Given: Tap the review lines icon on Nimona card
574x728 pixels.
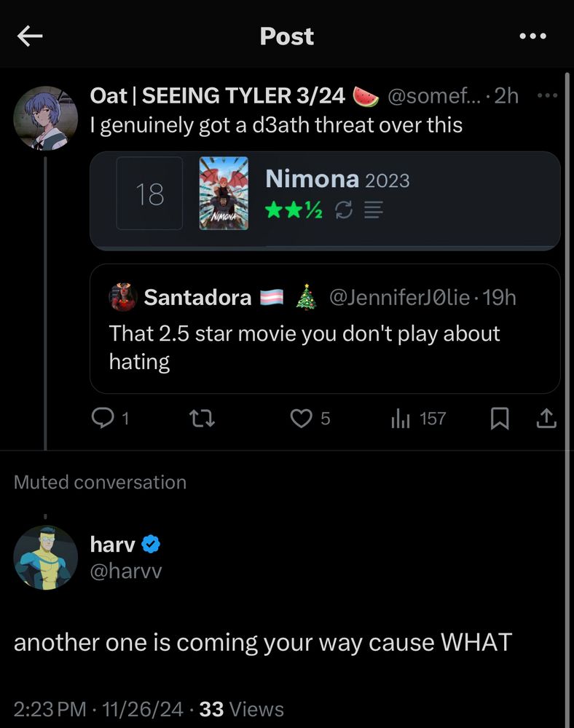Looking at the screenshot, I should pyautogui.click(x=374, y=210).
